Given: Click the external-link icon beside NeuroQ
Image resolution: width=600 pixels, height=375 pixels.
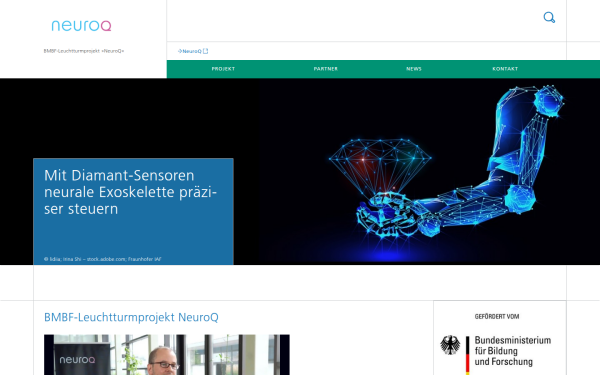Looking at the screenshot, I should pyautogui.click(x=205, y=51).
